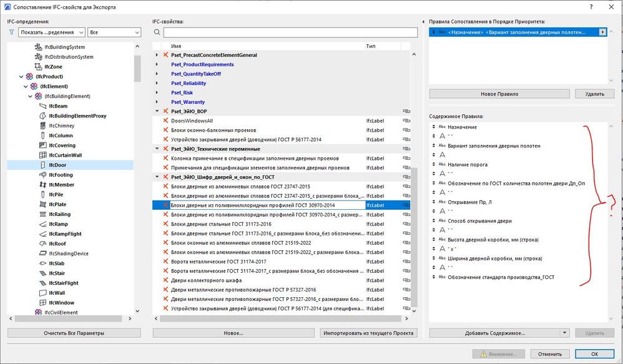
Task: Click the IFC properties search field
Action: [x=290, y=32]
